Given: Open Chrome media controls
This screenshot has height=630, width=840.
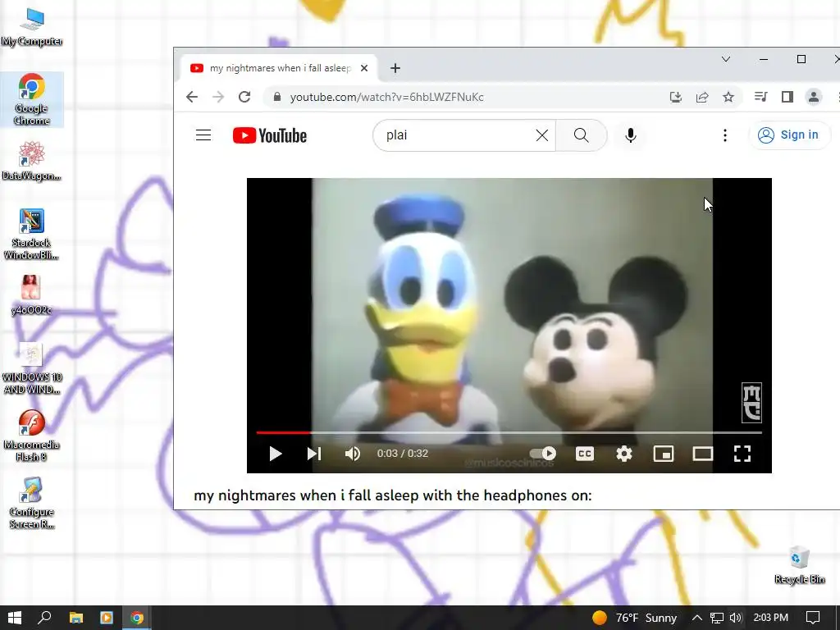Looking at the screenshot, I should tap(760, 97).
